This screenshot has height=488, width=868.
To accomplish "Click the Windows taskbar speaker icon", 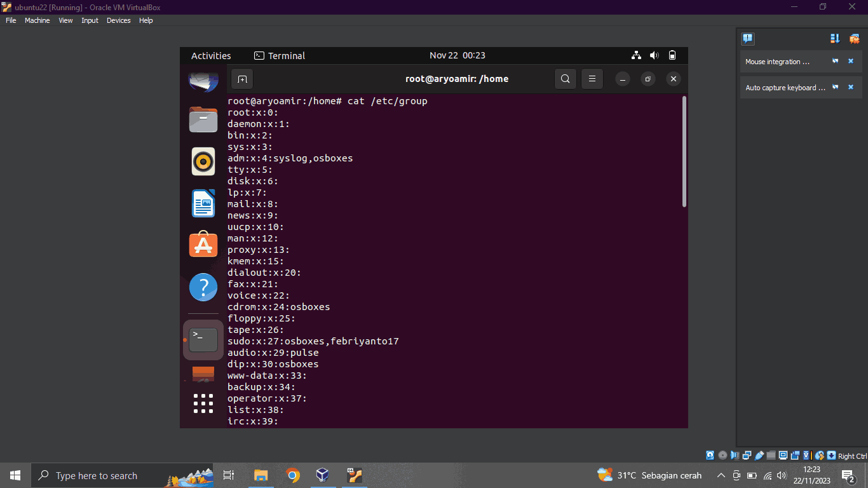I will pos(782,475).
